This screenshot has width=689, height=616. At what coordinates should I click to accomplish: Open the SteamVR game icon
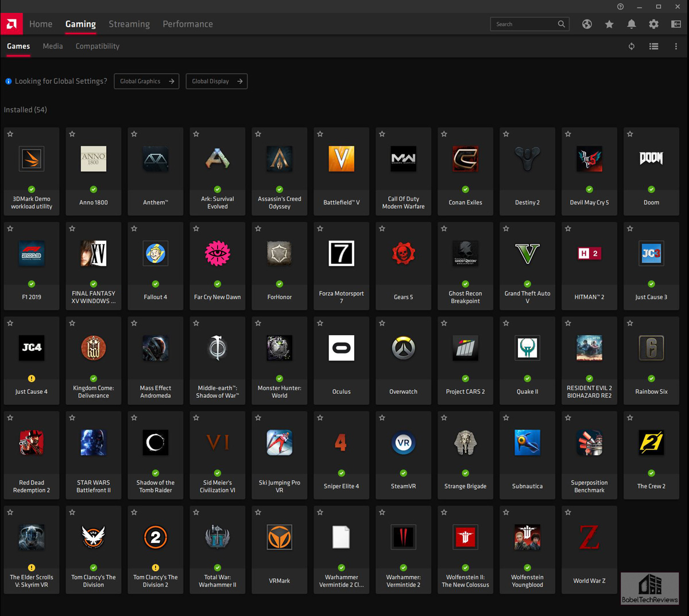[403, 443]
